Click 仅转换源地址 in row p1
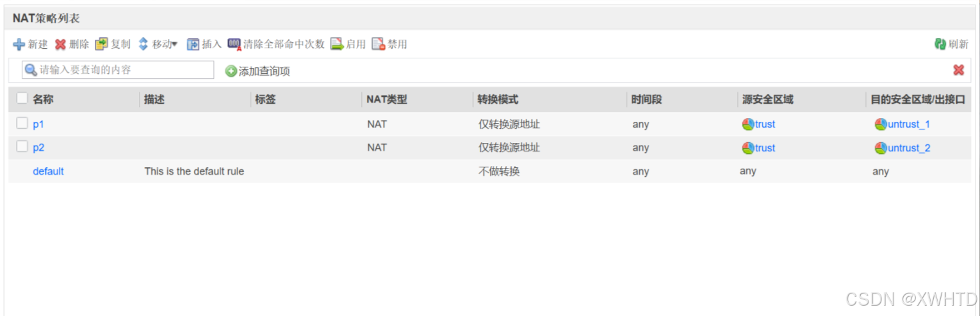The image size is (980, 316). click(x=509, y=124)
